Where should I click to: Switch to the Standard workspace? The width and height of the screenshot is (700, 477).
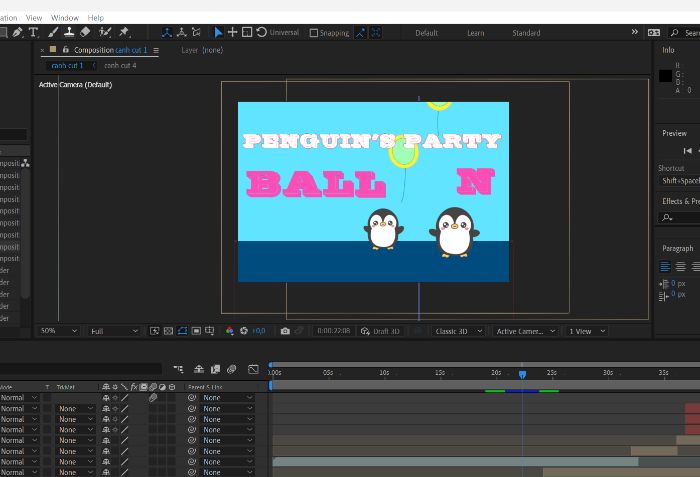click(x=526, y=33)
